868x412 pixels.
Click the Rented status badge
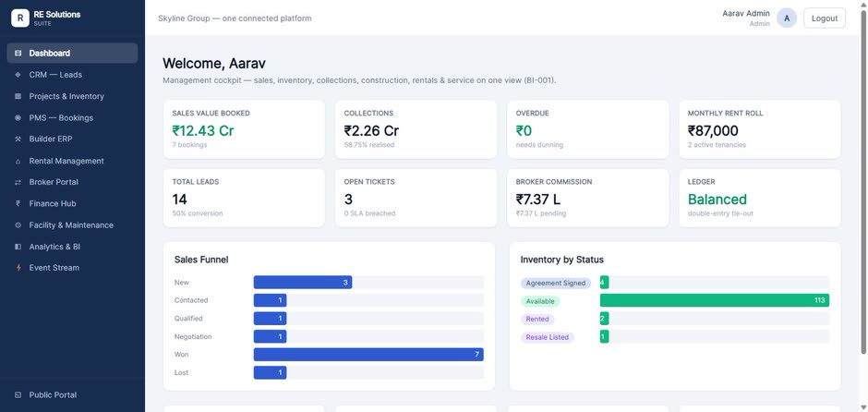[537, 319]
